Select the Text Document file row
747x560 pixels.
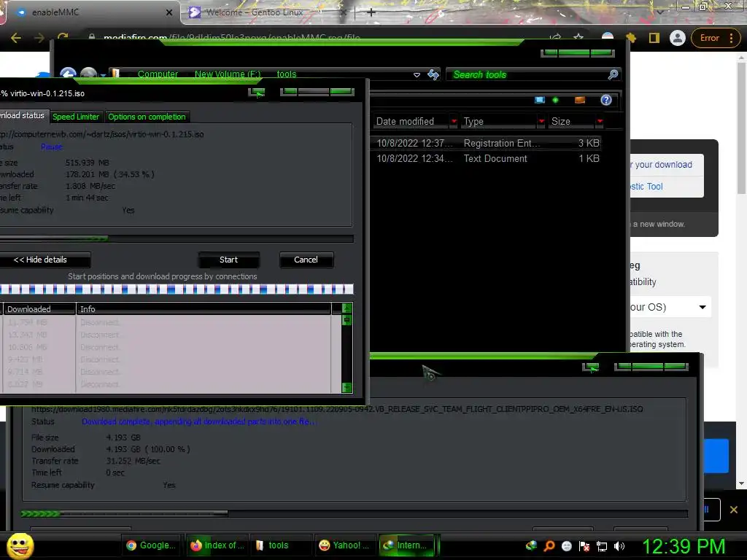tap(487, 158)
